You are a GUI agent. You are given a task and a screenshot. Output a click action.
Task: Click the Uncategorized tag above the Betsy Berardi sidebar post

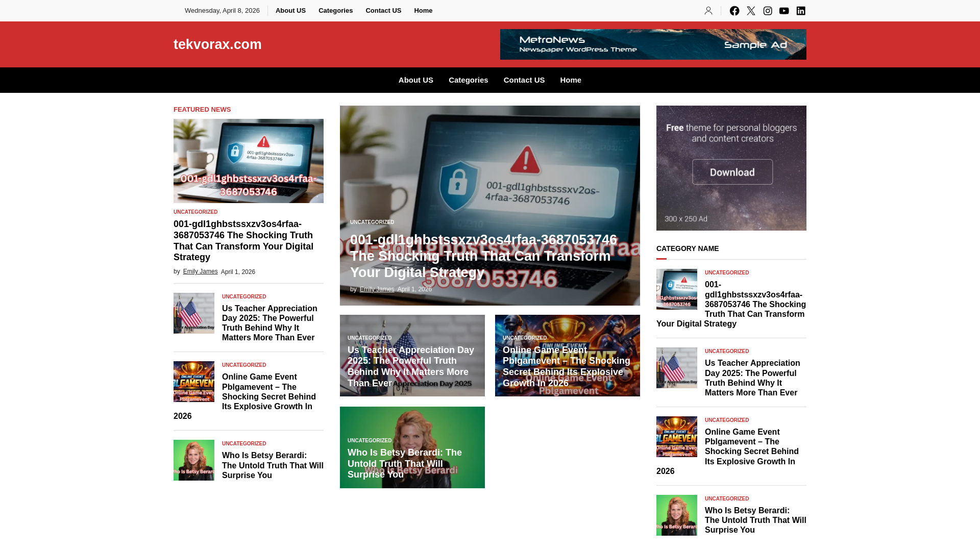pyautogui.click(x=727, y=498)
